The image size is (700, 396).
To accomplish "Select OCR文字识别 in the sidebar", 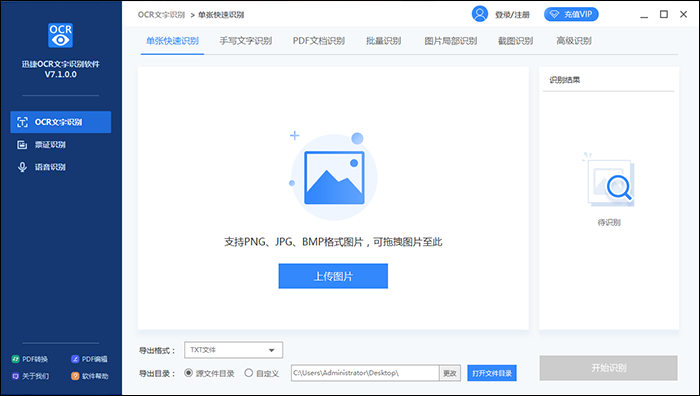I will click(x=61, y=122).
